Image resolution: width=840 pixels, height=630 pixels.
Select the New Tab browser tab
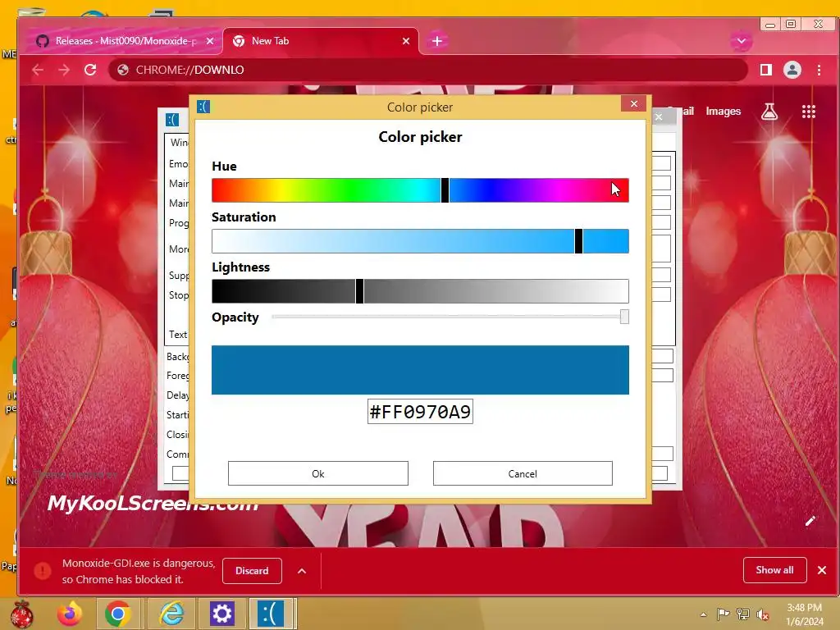pos(321,41)
